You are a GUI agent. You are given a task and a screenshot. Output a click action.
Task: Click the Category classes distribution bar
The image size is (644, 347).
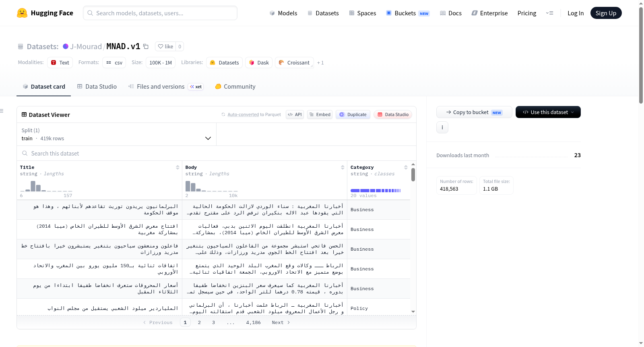pos(376,190)
